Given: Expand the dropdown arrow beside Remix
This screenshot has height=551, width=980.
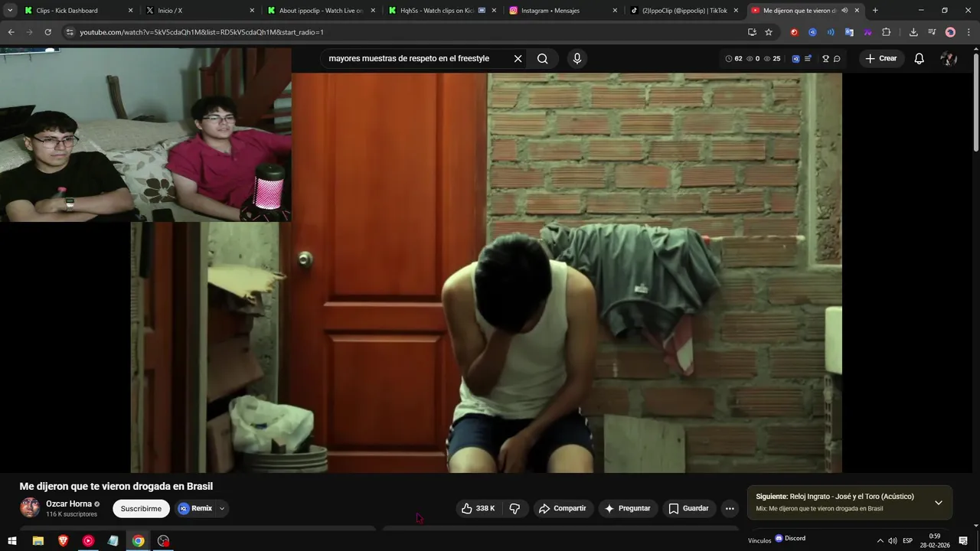Looking at the screenshot, I should [222, 508].
